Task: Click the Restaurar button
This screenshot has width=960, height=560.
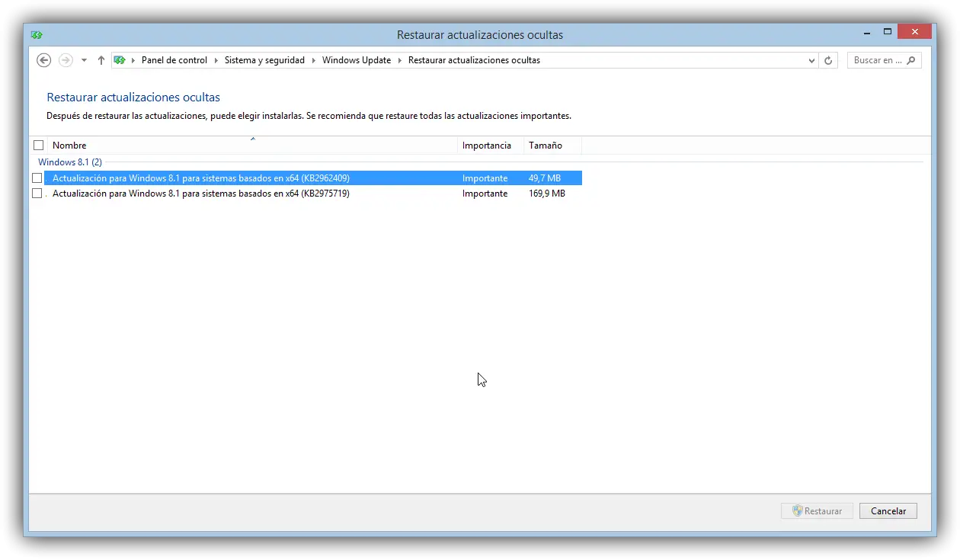Action: pyautogui.click(x=817, y=511)
